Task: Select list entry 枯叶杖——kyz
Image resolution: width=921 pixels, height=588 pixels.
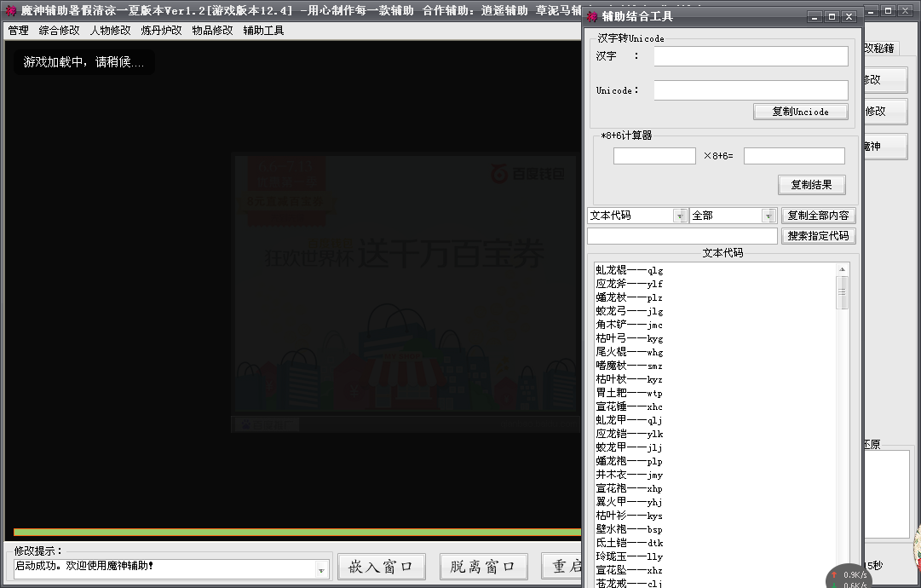Action: [x=630, y=379]
